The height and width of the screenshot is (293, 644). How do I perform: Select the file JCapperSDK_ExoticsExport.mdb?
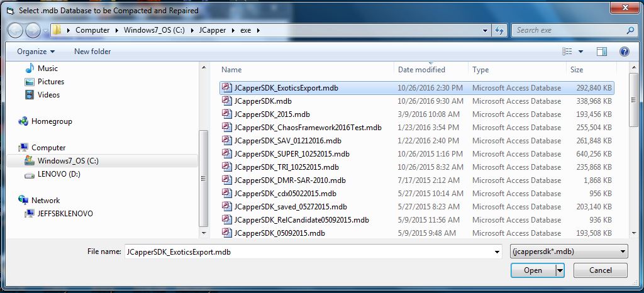(x=418, y=88)
